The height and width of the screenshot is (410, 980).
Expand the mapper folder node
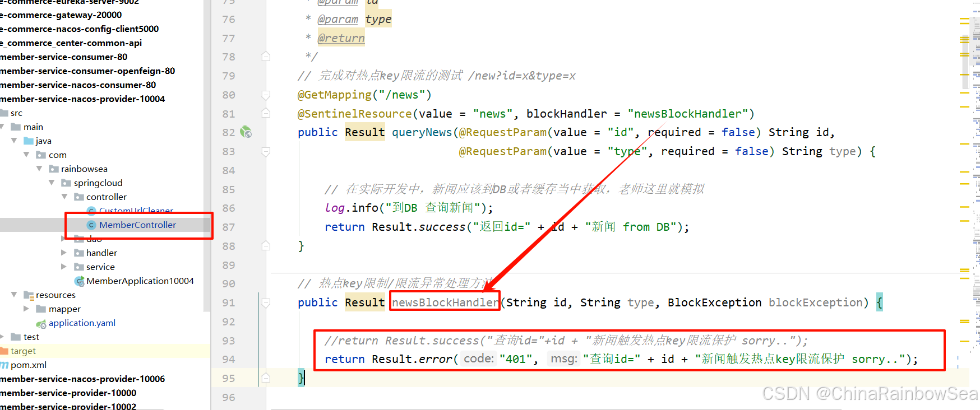pyautogui.click(x=26, y=309)
